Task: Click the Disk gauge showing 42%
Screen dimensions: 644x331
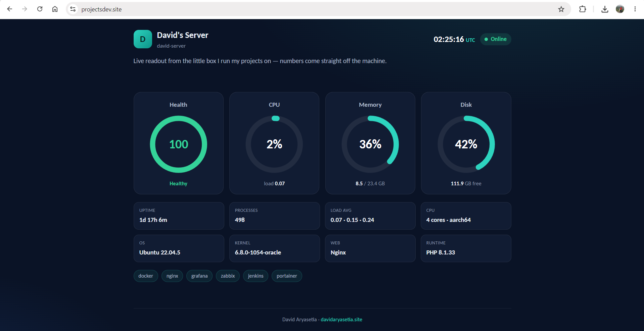Action: point(466,144)
